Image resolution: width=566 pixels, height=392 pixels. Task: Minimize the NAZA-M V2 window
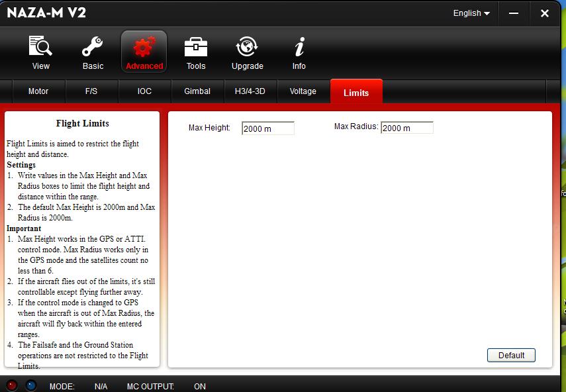514,13
